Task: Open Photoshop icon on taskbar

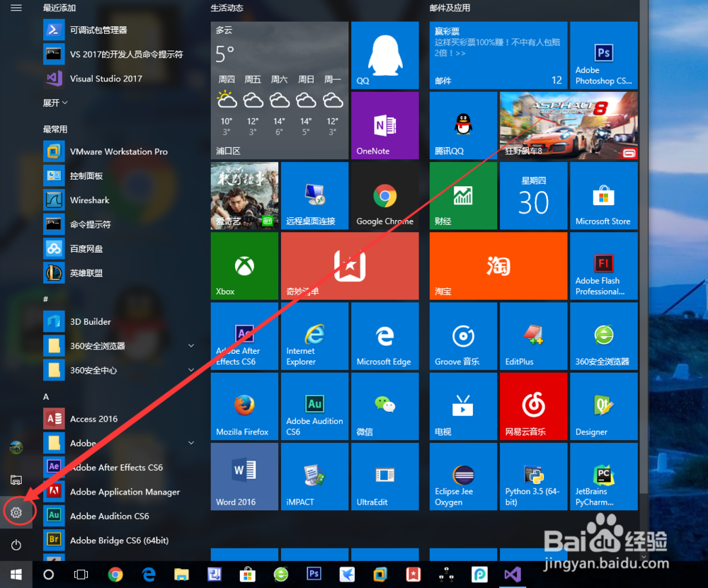Action: pos(314,574)
